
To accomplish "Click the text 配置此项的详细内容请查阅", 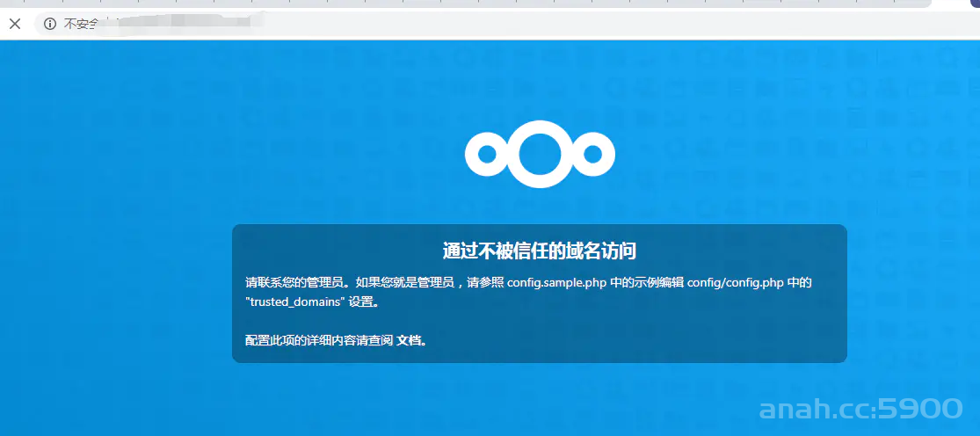I will (x=319, y=340).
